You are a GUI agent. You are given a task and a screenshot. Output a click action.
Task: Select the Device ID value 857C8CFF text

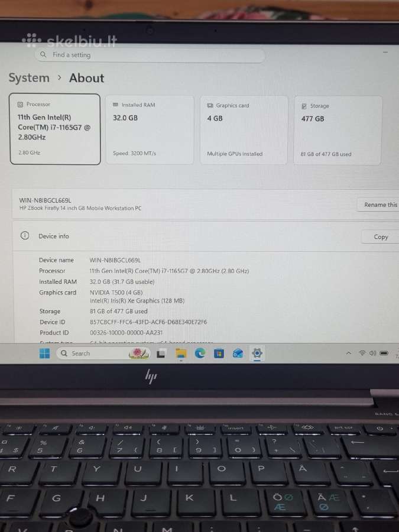pyautogui.click(x=148, y=322)
